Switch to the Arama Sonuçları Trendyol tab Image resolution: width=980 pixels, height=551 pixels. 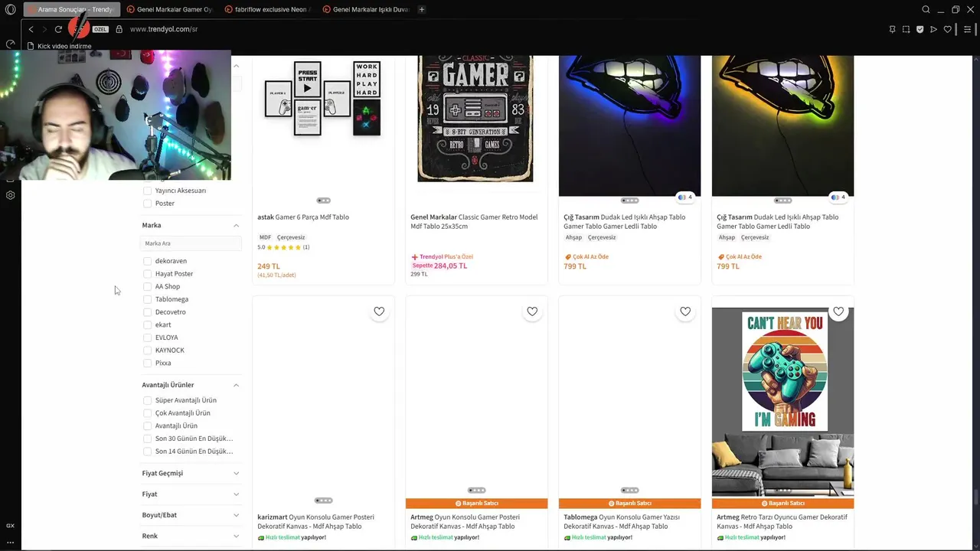pos(71,9)
